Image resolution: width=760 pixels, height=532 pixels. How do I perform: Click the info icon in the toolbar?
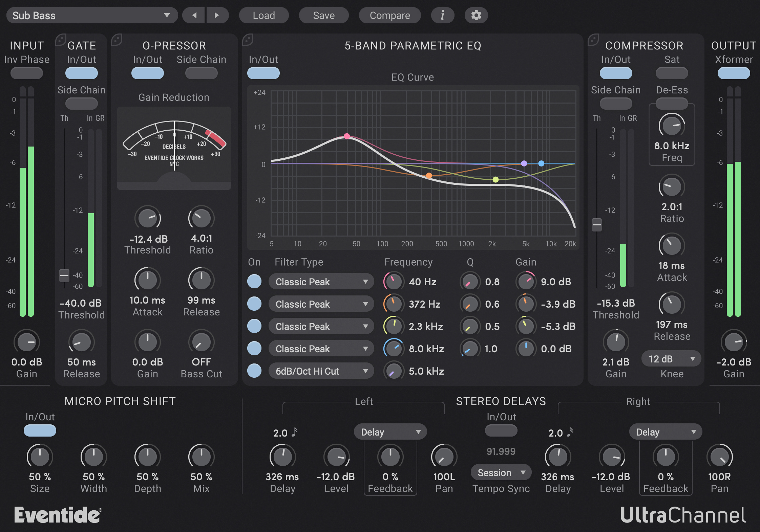tap(443, 15)
